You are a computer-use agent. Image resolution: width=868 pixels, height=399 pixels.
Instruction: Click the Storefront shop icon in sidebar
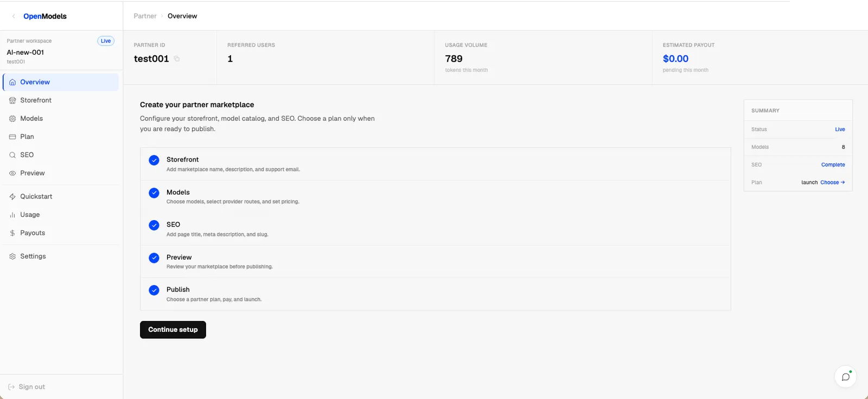tap(12, 100)
